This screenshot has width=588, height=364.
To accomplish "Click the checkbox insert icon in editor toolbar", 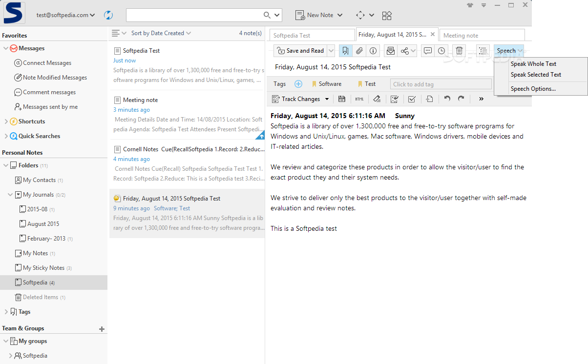I will coord(412,99).
